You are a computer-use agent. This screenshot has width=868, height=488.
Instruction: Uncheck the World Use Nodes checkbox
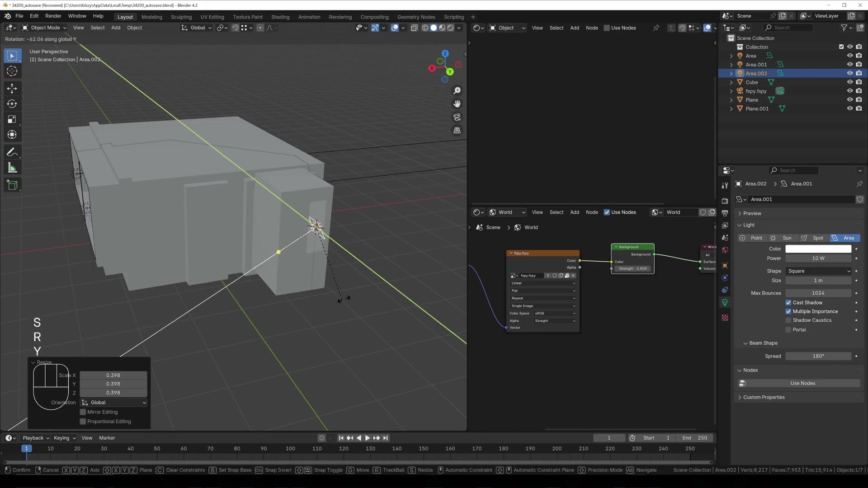pos(607,212)
